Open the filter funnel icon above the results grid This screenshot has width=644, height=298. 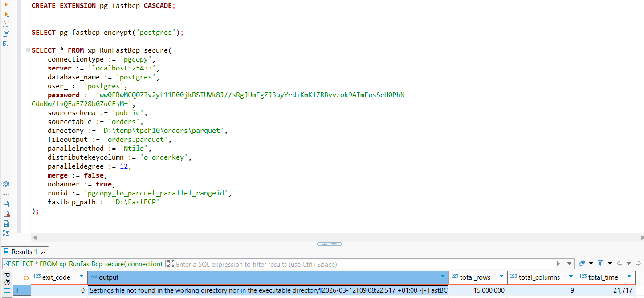coord(600,263)
